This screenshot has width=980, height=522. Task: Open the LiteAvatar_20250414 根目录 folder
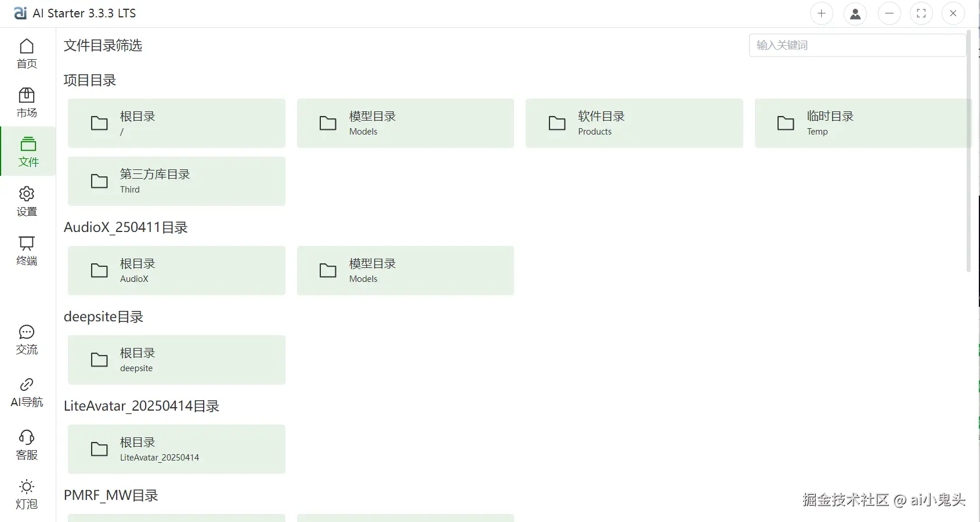[176, 449]
